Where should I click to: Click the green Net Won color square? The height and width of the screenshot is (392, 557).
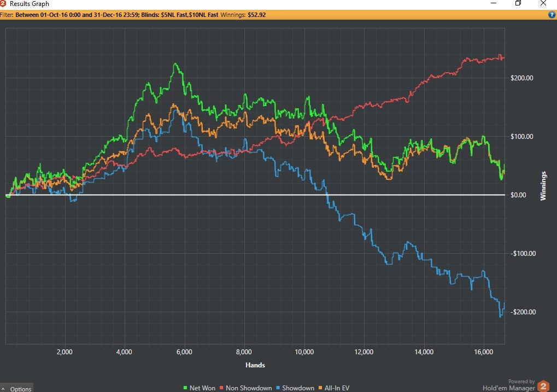pos(185,388)
